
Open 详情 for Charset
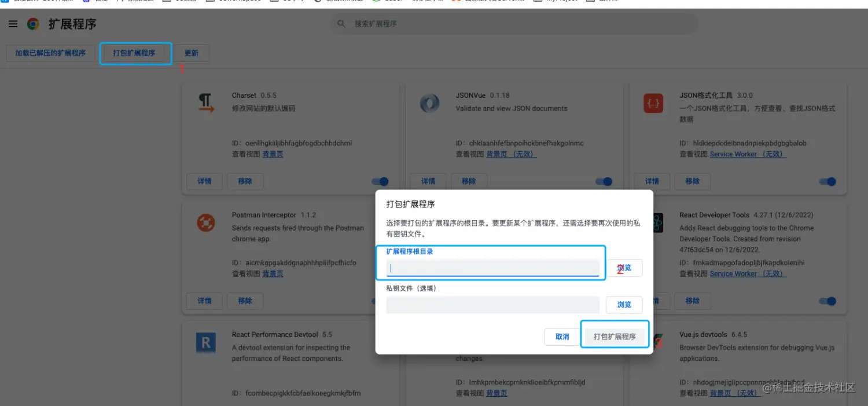point(204,181)
